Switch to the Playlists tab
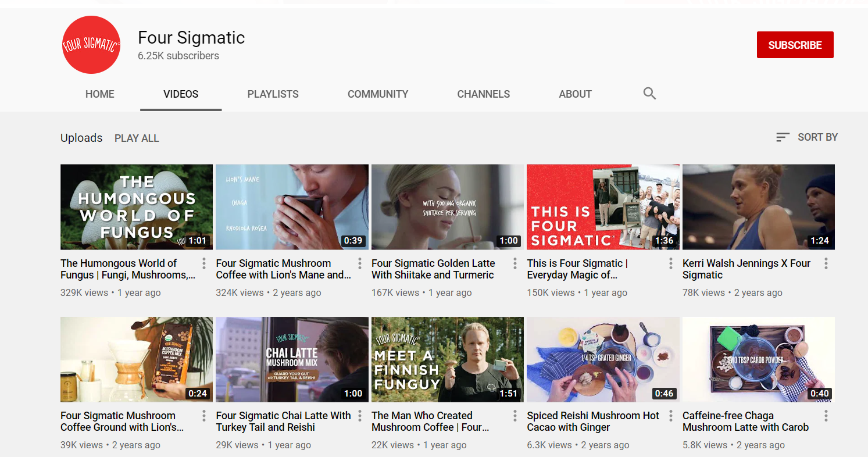868x457 pixels. click(x=273, y=94)
